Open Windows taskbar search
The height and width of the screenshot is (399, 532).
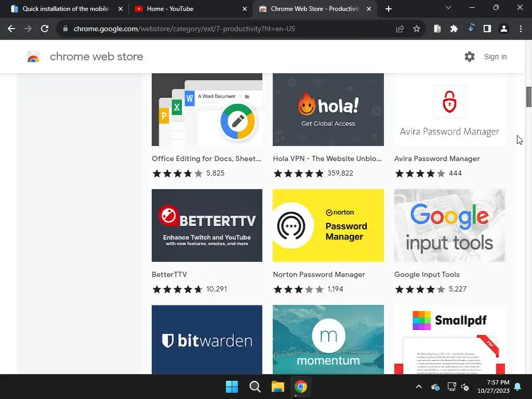[x=255, y=387]
